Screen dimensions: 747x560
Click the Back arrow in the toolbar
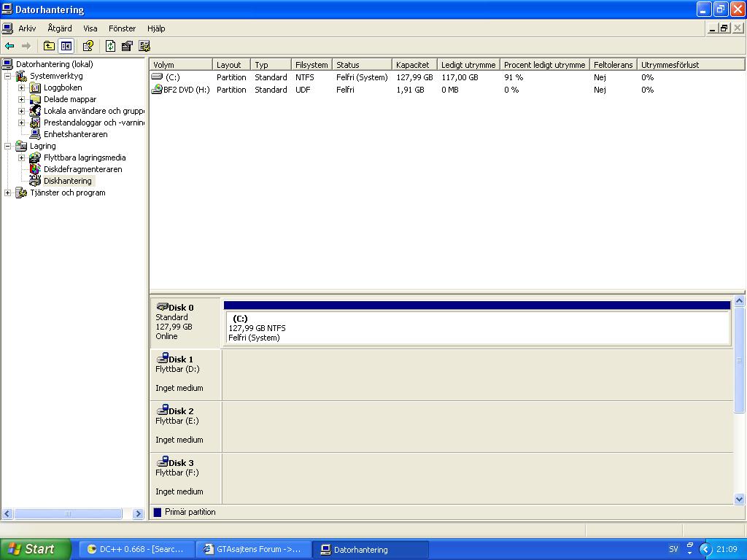[9, 46]
